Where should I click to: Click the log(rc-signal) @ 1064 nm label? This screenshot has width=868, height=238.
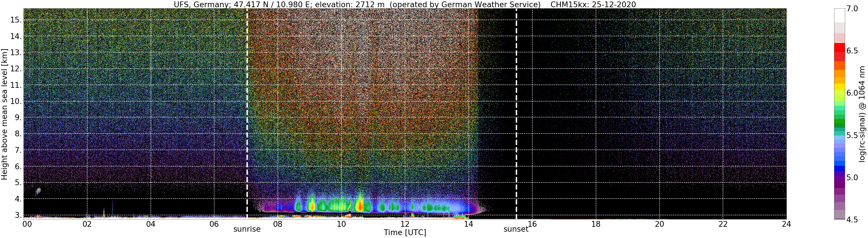(862, 114)
